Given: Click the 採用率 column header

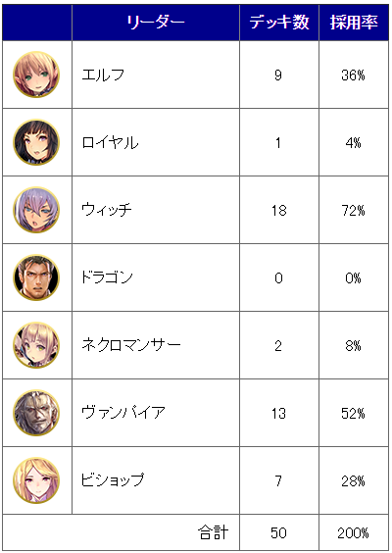Looking at the screenshot, I should click(354, 23).
